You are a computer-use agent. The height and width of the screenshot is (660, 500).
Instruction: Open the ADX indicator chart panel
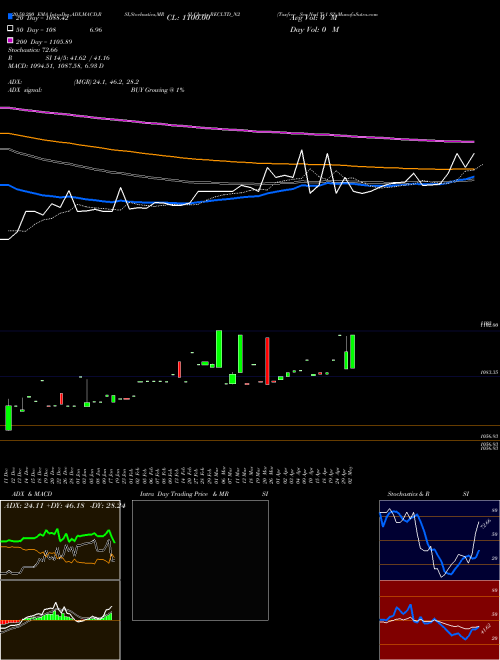[x=60, y=540]
